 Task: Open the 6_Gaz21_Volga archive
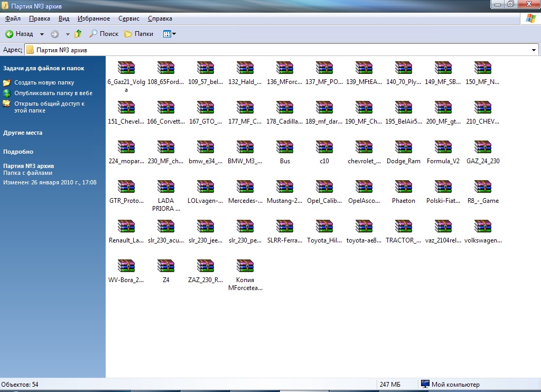coord(126,68)
